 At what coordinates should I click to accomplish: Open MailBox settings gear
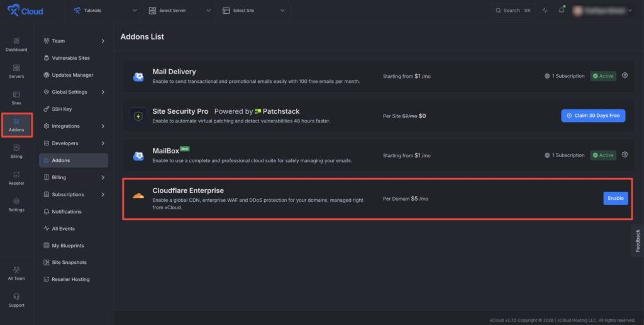[x=625, y=155]
